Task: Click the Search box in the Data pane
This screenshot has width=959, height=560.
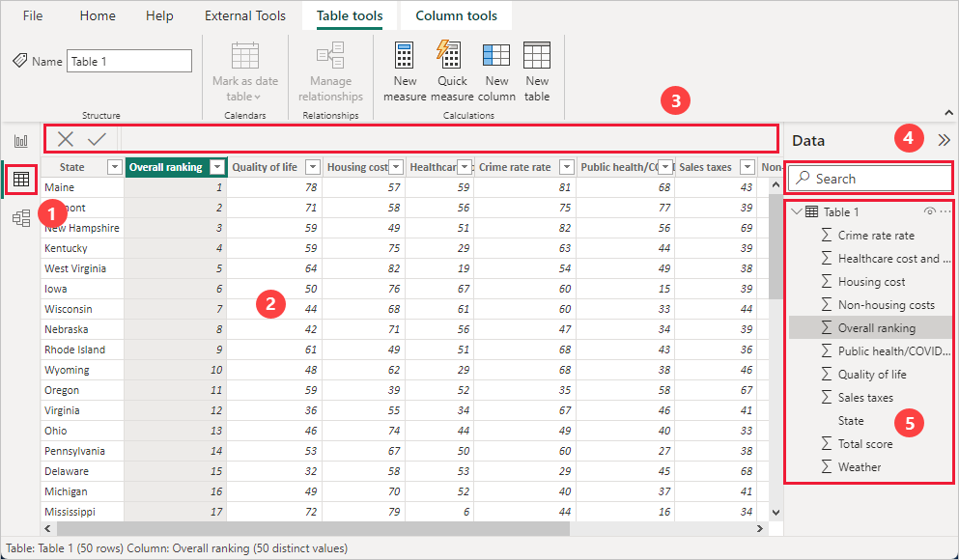Action: [x=868, y=178]
